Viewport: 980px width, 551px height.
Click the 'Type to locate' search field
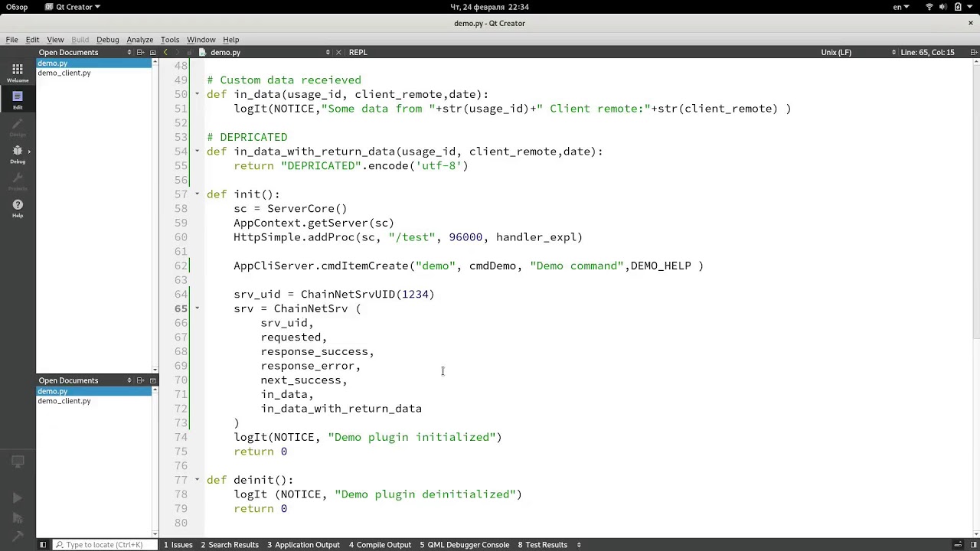pos(104,545)
